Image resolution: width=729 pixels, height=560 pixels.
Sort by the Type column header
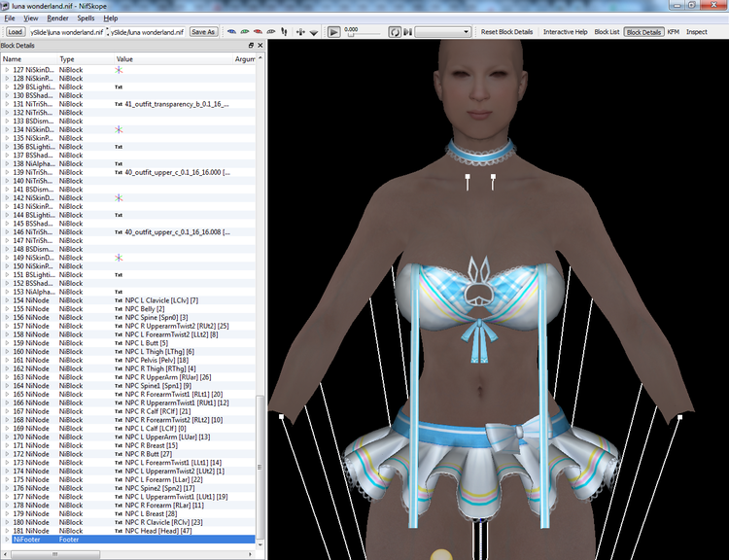point(86,59)
